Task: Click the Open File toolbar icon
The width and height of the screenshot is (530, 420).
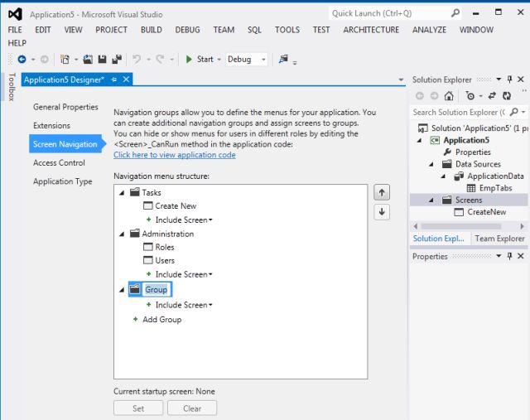Action: [88, 60]
